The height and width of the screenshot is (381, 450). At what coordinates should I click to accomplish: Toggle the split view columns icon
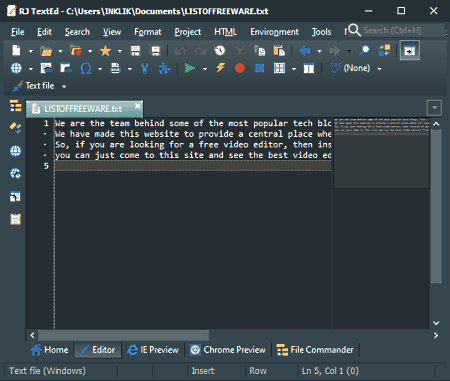tap(309, 68)
